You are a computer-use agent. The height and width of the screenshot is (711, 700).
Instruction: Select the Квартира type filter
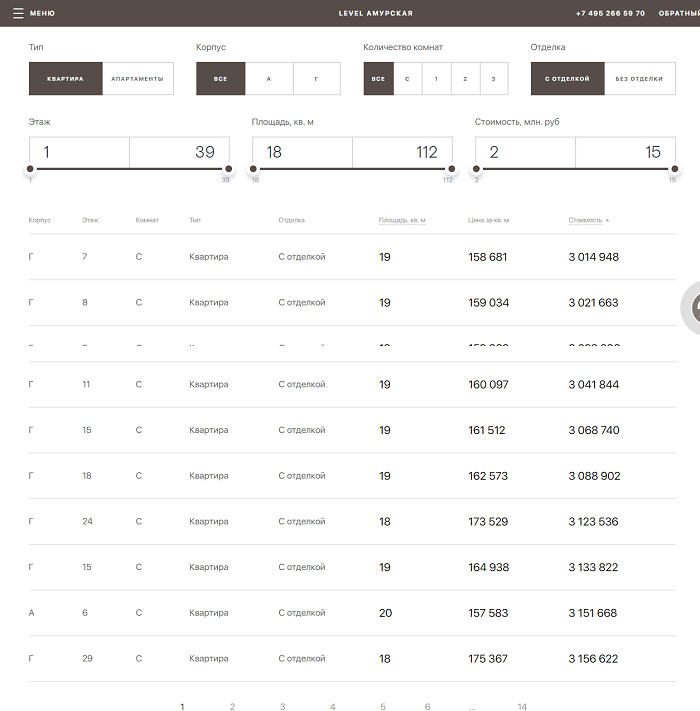[x=65, y=79]
